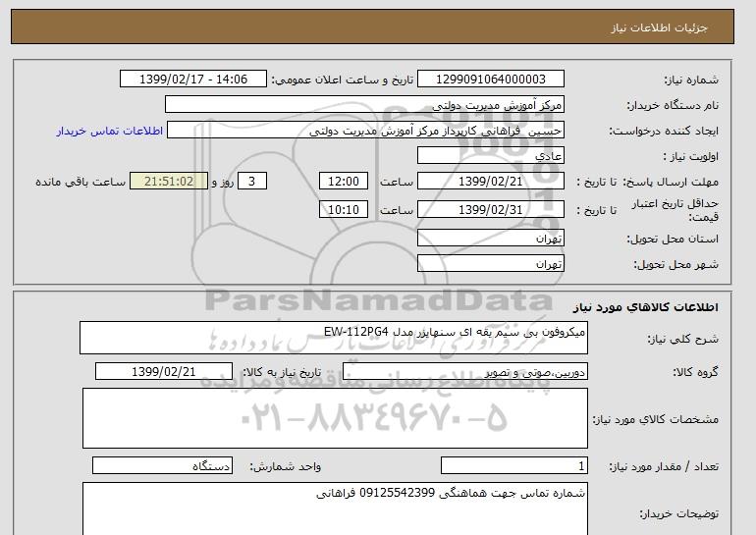Click the label استان محل تحویل
756x535 pixels.
tap(673, 239)
